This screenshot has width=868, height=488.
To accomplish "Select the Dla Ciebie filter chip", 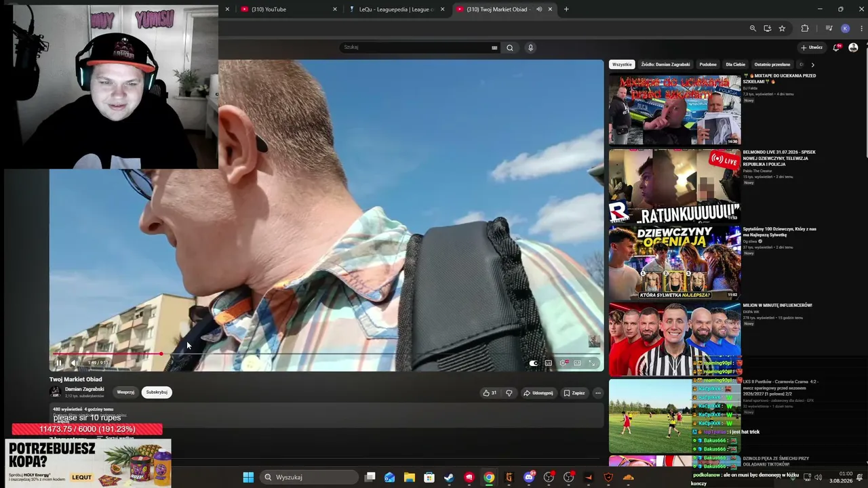I will click(736, 64).
